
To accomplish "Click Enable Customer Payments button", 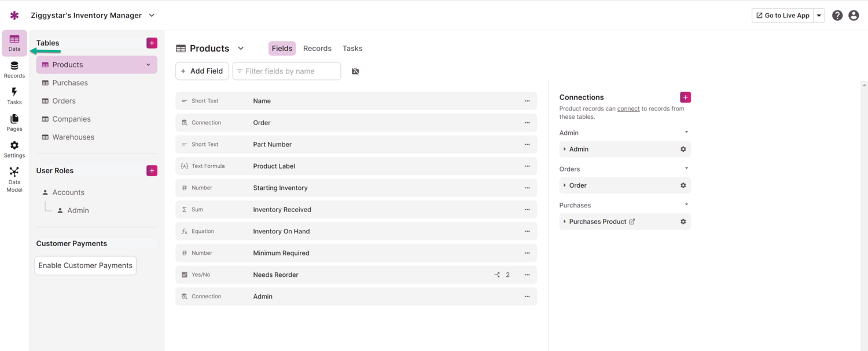I will (x=86, y=265).
